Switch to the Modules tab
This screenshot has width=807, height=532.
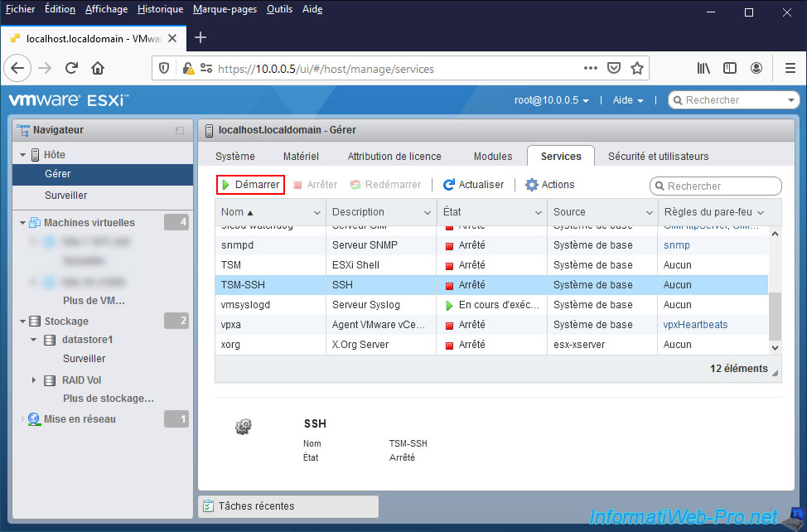[x=493, y=157]
